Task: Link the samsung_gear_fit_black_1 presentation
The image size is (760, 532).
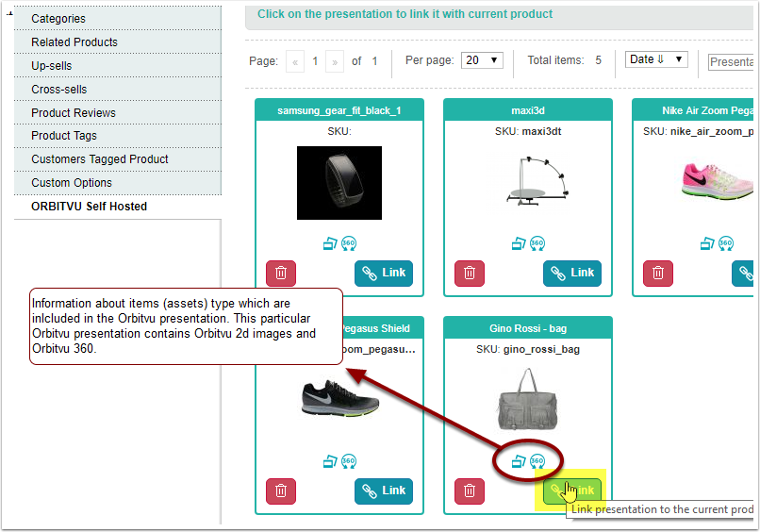Action: 384,273
